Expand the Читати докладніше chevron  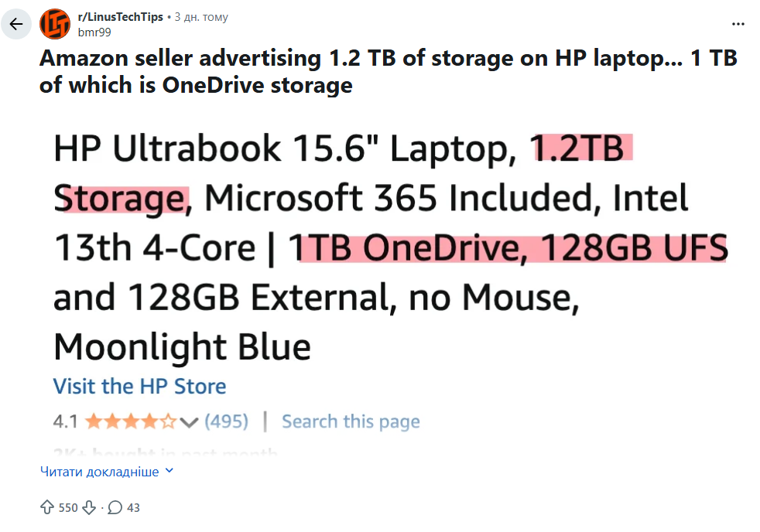[x=170, y=471]
